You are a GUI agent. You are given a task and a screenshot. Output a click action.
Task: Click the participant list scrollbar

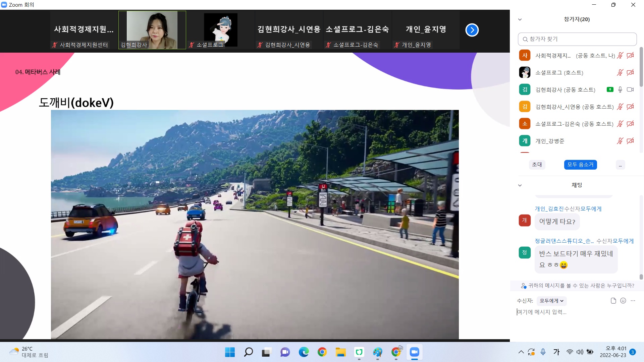pyautogui.click(x=641, y=67)
